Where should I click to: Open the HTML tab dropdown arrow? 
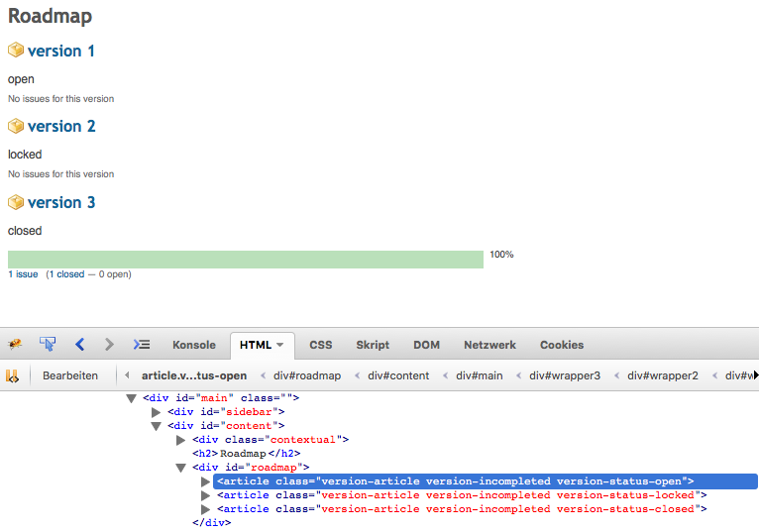(280, 345)
